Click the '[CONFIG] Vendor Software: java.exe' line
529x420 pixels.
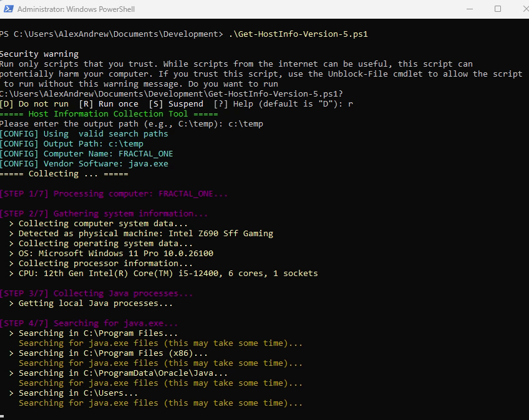tap(84, 164)
